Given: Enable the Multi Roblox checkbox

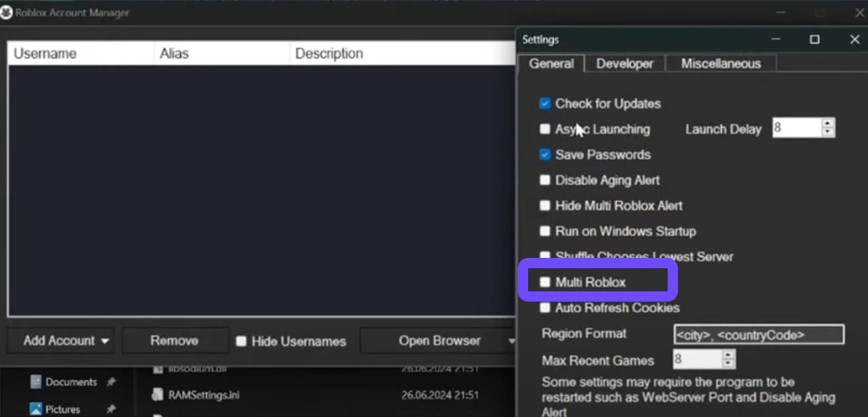Looking at the screenshot, I should [545, 282].
